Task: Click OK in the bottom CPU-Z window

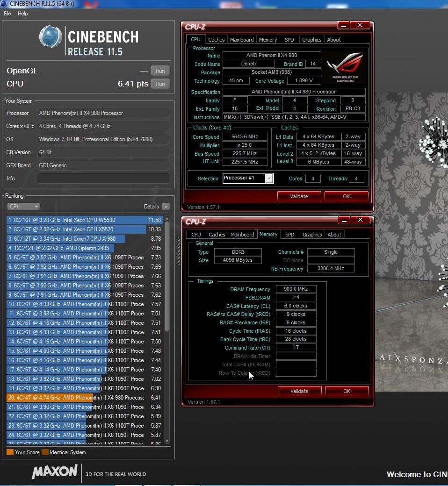Action: pos(347,391)
